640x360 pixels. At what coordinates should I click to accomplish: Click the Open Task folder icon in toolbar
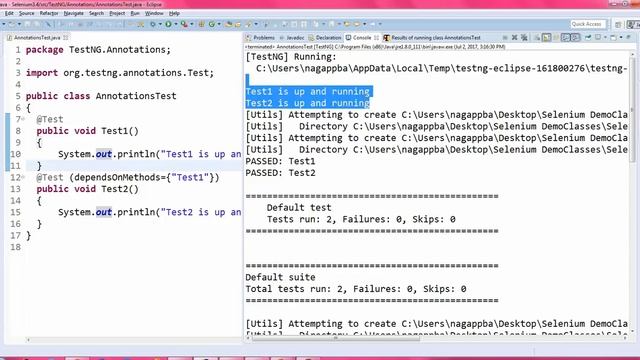coord(238,24)
